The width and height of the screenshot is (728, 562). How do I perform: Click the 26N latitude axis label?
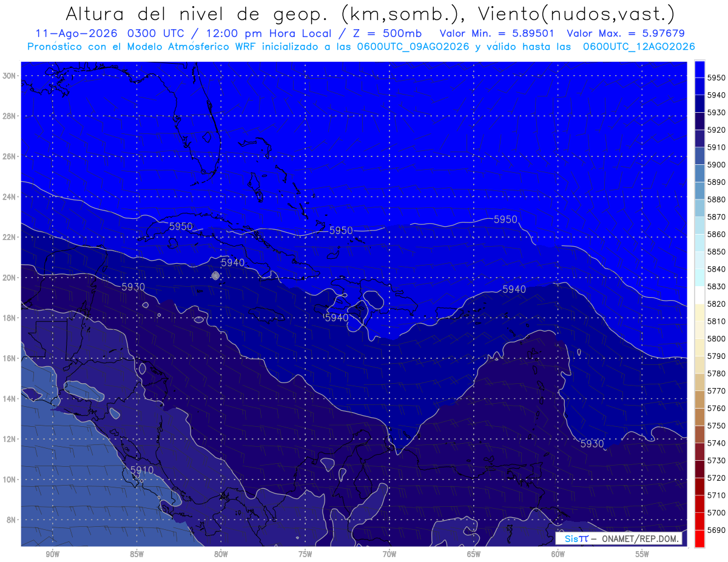(9, 156)
